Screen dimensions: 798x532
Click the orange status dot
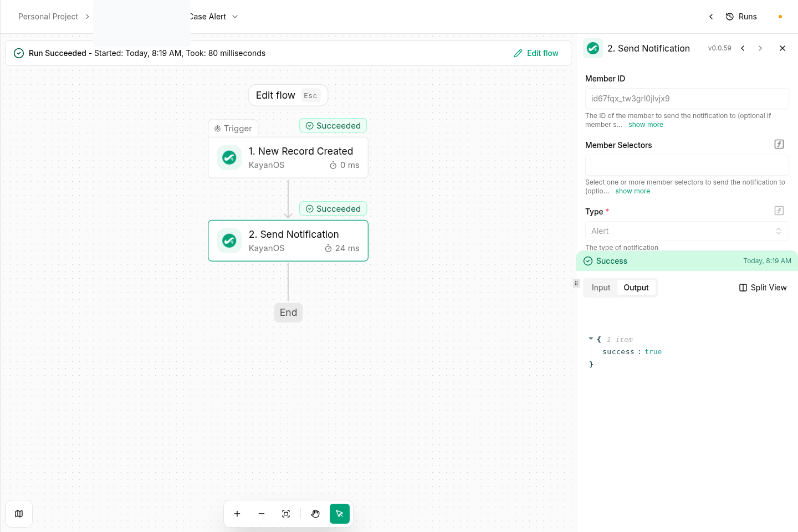[x=780, y=17]
